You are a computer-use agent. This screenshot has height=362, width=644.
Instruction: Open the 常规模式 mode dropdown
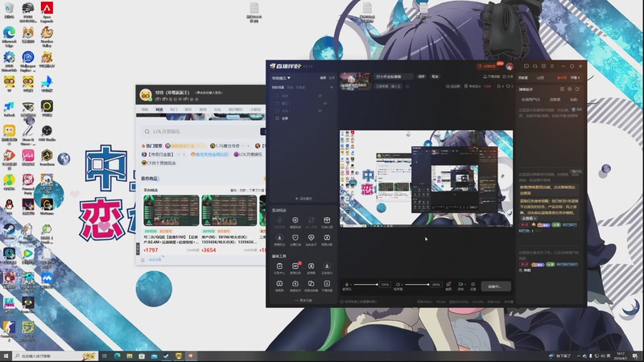[281, 77]
